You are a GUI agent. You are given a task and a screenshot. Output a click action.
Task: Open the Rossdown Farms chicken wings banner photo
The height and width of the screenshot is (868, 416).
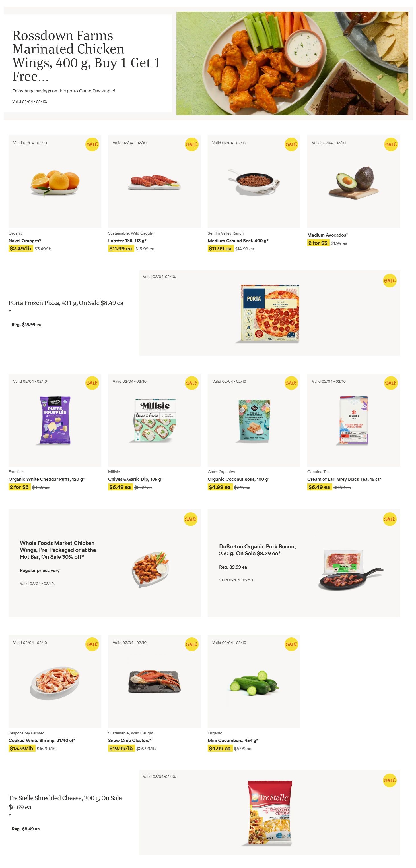point(292,63)
